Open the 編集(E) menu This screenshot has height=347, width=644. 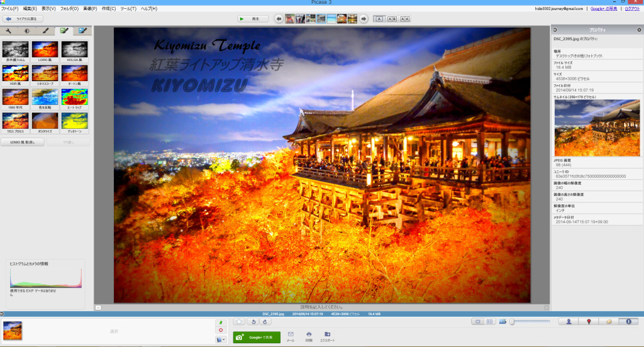(x=30, y=9)
